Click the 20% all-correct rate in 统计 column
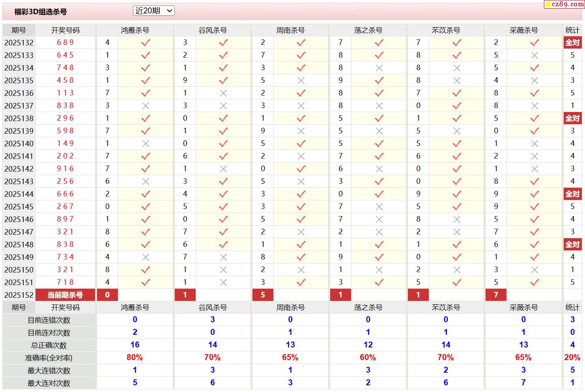Viewport: 585px width, 392px height. [572, 358]
